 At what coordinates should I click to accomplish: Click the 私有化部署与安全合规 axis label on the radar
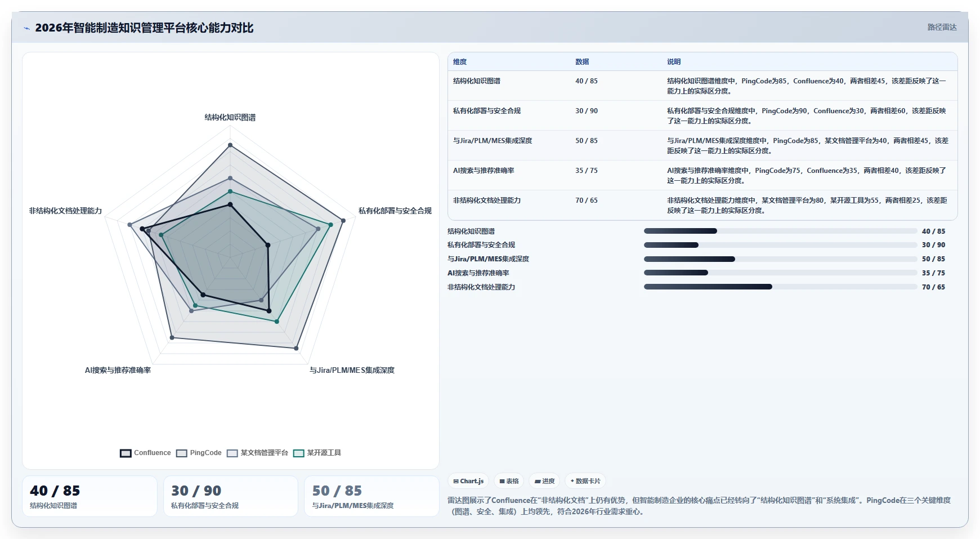[x=395, y=211]
